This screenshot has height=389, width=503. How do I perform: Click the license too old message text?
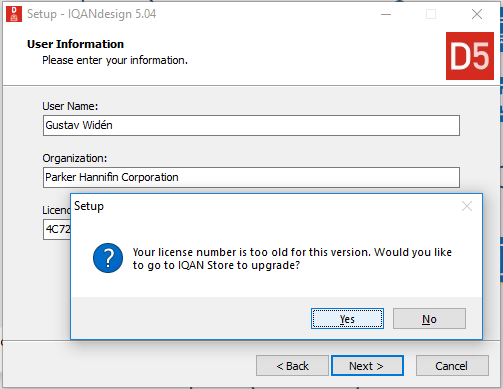(x=292, y=258)
